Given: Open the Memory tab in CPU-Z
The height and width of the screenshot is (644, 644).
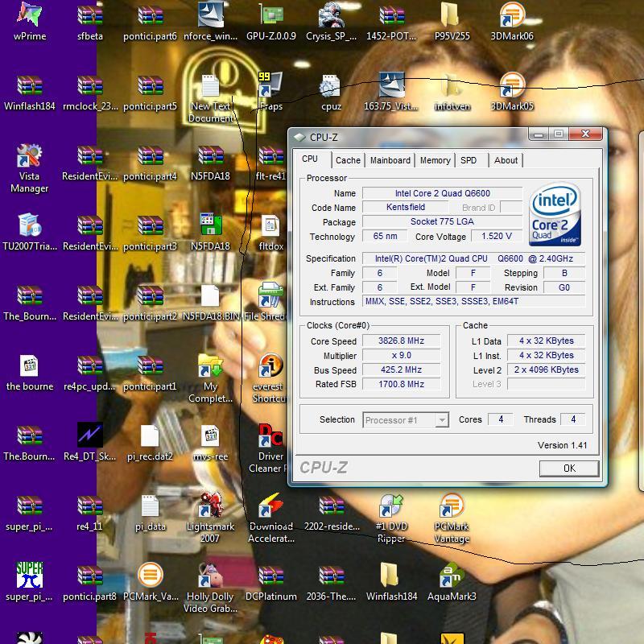Looking at the screenshot, I should click(435, 160).
